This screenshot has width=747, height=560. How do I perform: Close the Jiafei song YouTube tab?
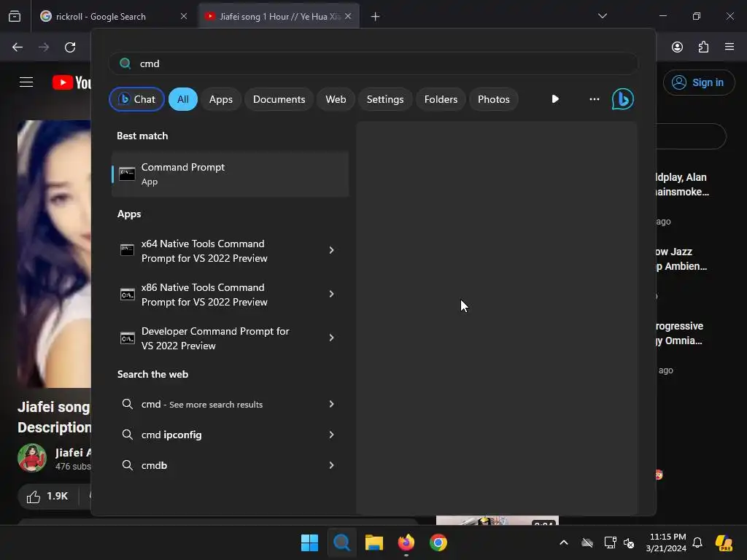pos(348,16)
